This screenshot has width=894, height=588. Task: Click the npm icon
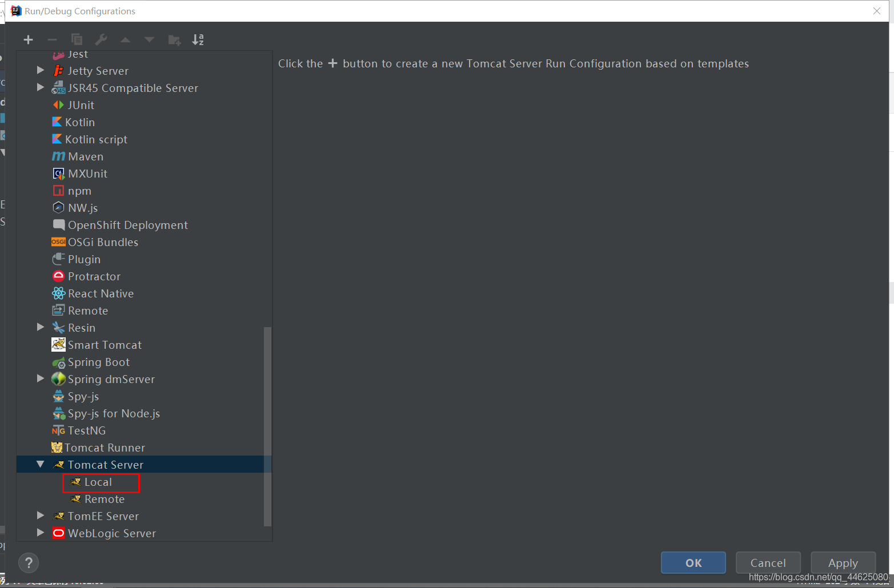58,191
